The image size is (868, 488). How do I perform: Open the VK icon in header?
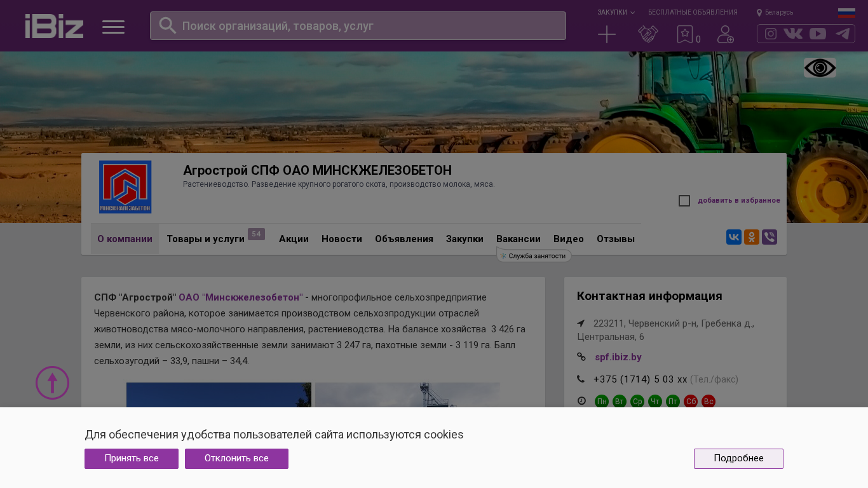pyautogui.click(x=793, y=34)
